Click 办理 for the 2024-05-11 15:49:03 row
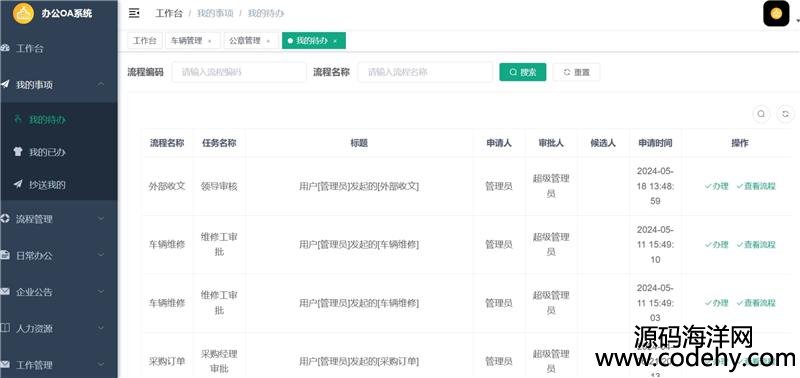Screen dimensions: 800x378 point(716,303)
